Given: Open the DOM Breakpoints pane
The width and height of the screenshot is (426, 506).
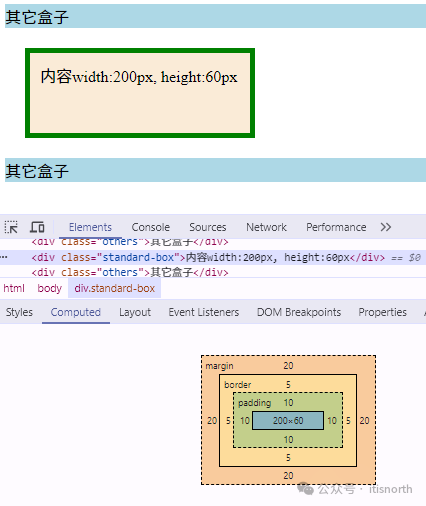Looking at the screenshot, I should pyautogui.click(x=299, y=312).
